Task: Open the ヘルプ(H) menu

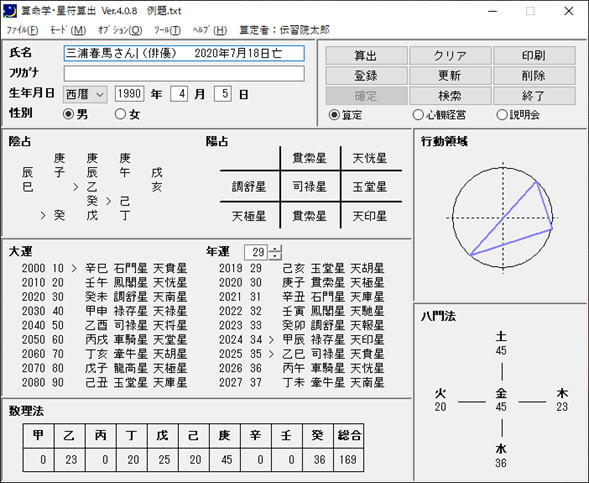Action: pos(210,30)
